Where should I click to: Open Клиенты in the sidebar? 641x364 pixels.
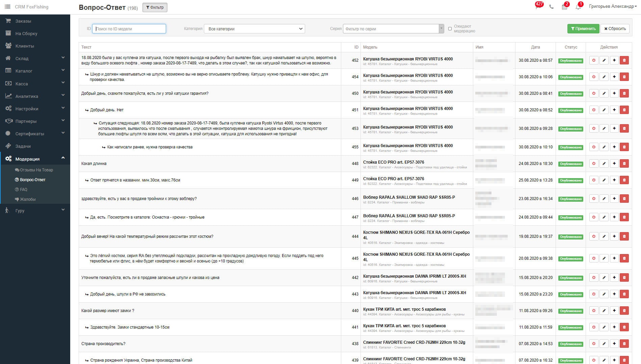point(35,46)
